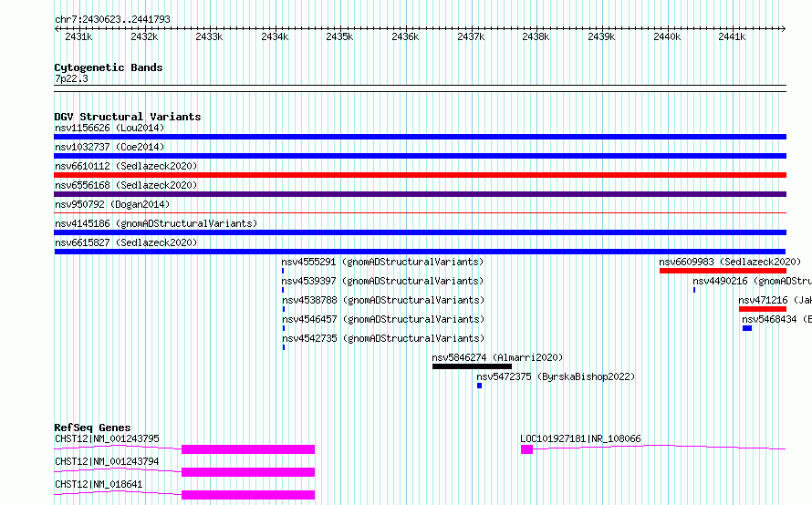Click the chr7:2430623..2441793 region label
The height and width of the screenshot is (505, 812).
point(112,19)
